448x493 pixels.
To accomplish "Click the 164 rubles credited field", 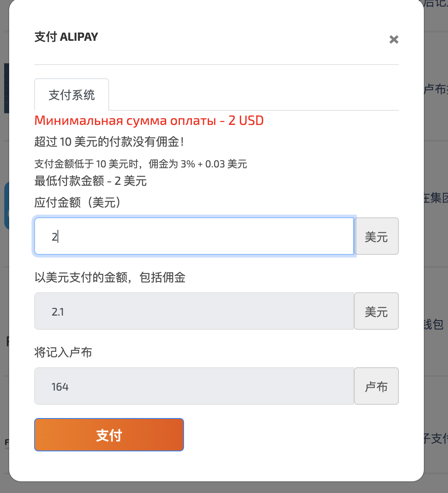I will 194,386.
